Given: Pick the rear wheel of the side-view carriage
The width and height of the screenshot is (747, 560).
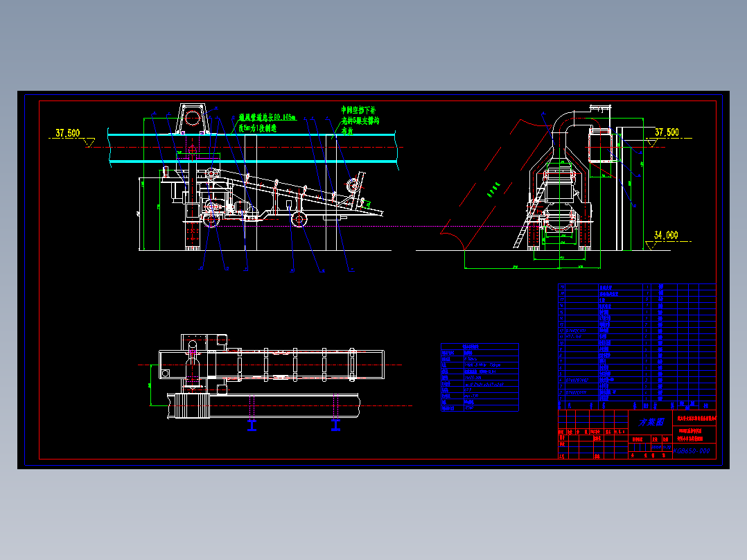Looking at the screenshot, I should point(299,219).
